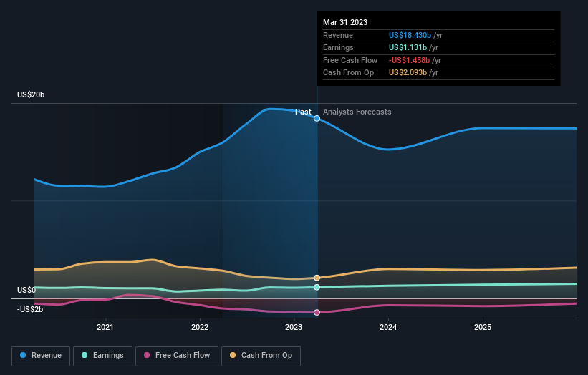
Task: Click the Cash From Op label in tooltip
Action: click(x=348, y=73)
